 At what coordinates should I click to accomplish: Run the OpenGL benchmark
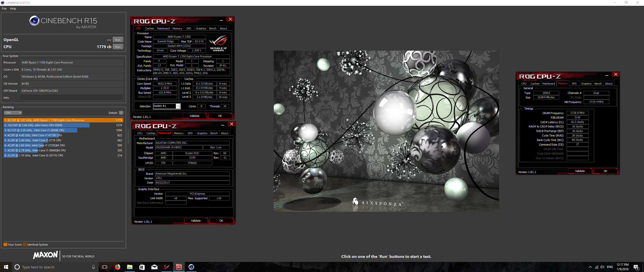click(x=118, y=40)
